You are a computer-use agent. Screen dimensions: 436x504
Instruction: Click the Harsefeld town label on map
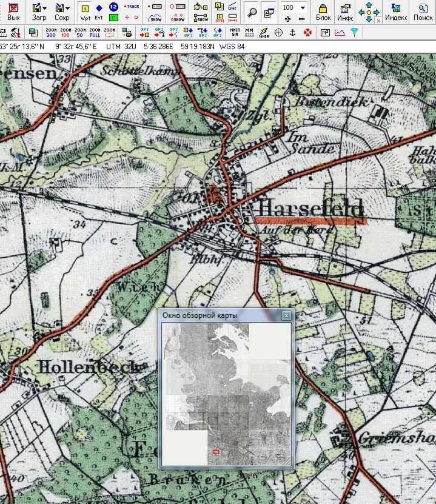pyautogui.click(x=310, y=208)
